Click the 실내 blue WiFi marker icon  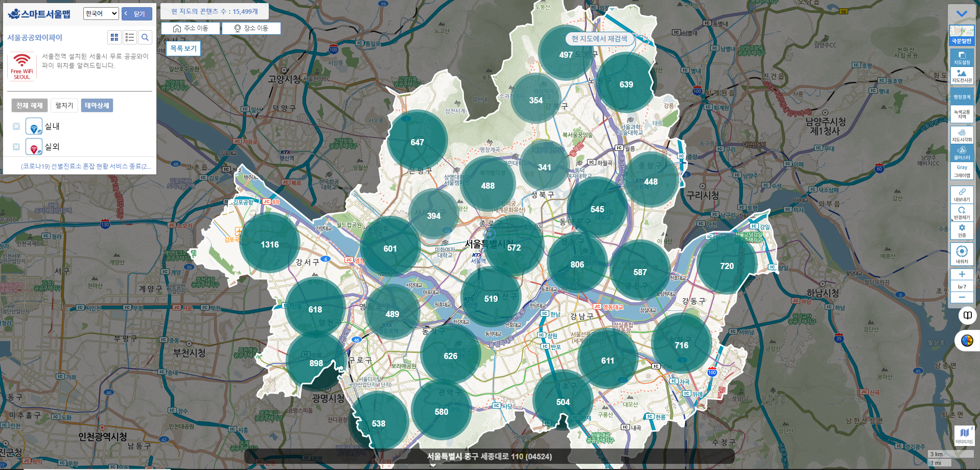pyautogui.click(x=34, y=126)
